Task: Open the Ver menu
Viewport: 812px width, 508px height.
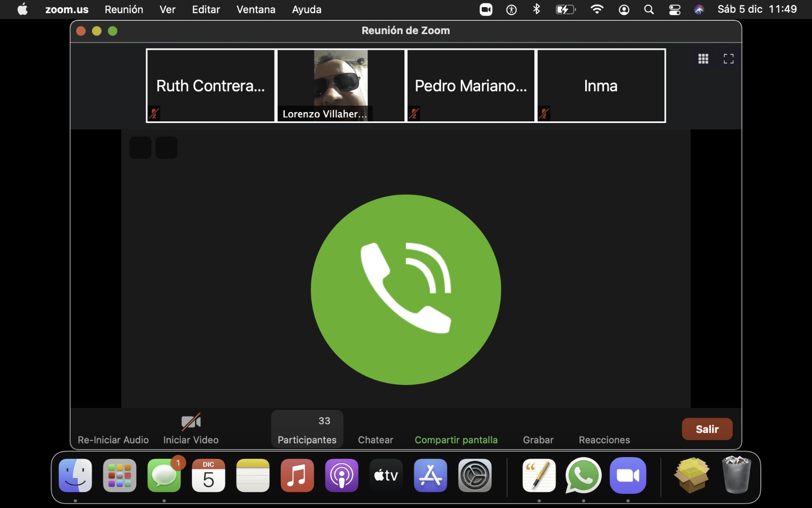Action: tap(167, 9)
